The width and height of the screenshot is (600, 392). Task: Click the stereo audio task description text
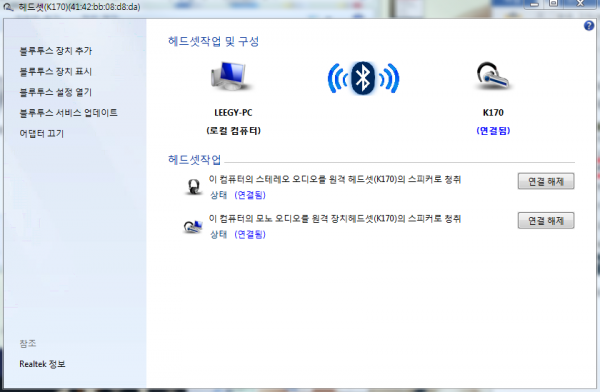point(335,179)
